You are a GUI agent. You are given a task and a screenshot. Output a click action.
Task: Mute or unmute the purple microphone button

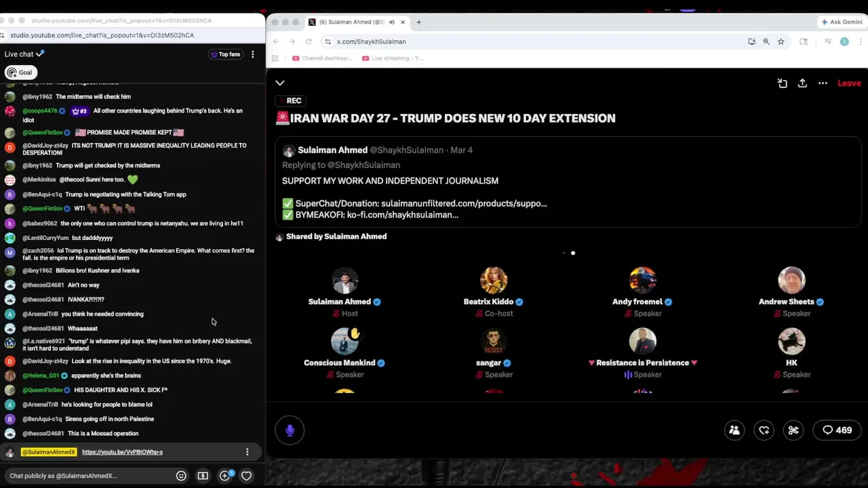coord(290,430)
